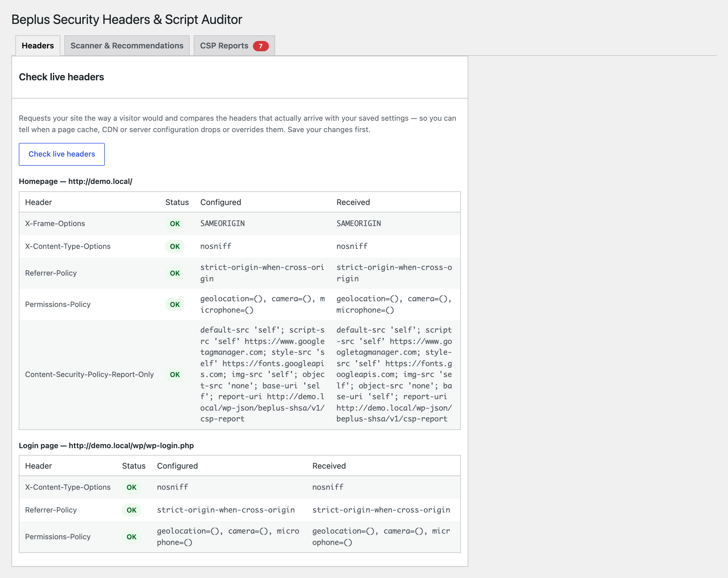The width and height of the screenshot is (728, 578).
Task: Click homepage Permissions-Policy header name
Action: (58, 305)
